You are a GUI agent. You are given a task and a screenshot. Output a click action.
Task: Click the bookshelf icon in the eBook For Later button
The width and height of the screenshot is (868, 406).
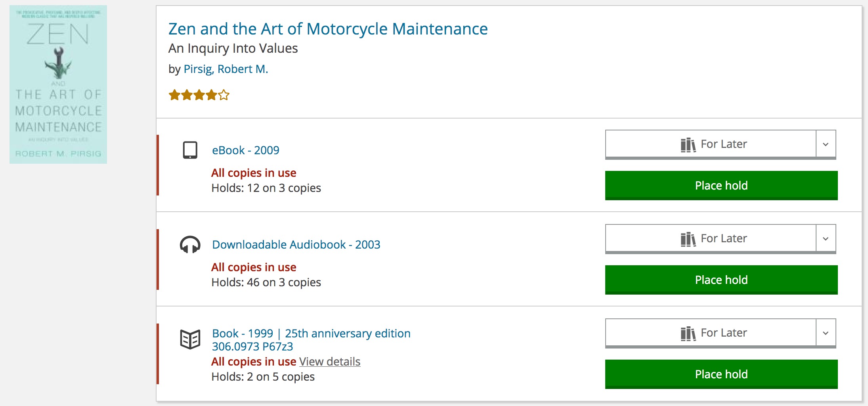pos(688,145)
